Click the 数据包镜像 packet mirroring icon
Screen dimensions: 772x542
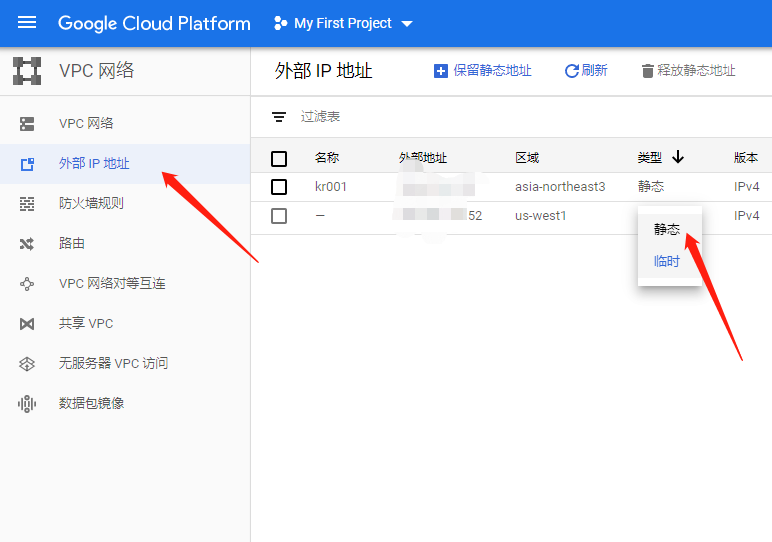pos(27,404)
